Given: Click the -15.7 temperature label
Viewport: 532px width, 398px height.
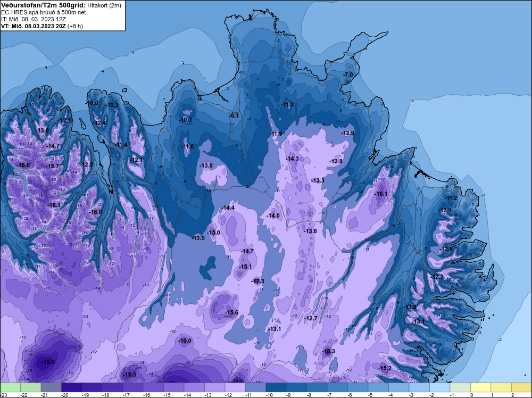Looking at the screenshot, I should (53, 166).
